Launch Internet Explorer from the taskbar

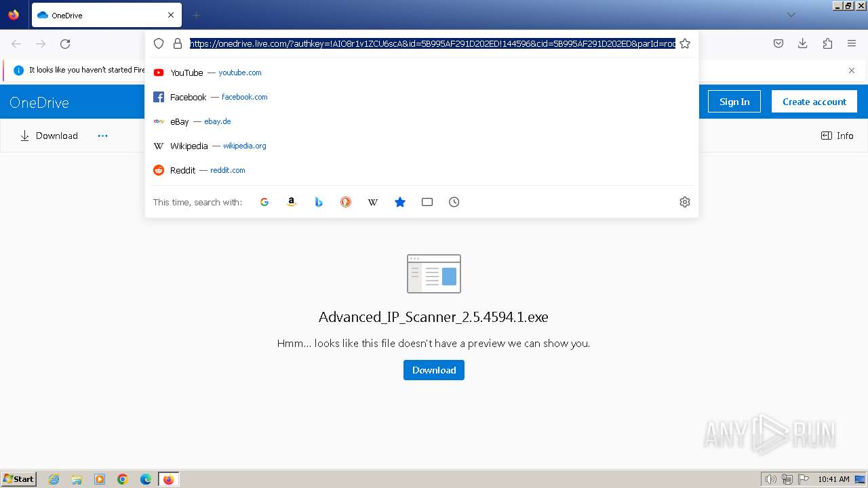click(54, 479)
